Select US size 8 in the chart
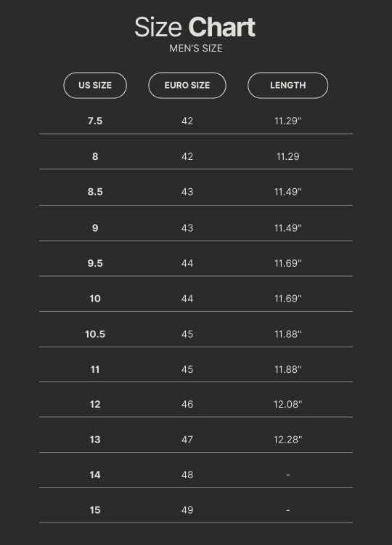The image size is (392, 545). (95, 156)
